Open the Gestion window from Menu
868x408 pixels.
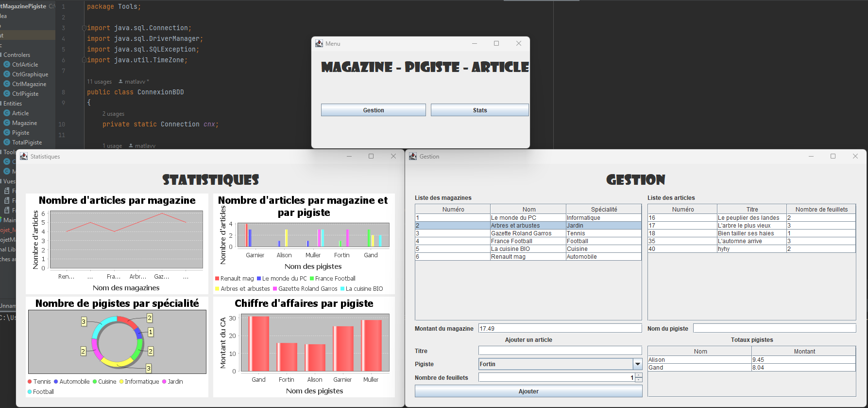pyautogui.click(x=374, y=110)
